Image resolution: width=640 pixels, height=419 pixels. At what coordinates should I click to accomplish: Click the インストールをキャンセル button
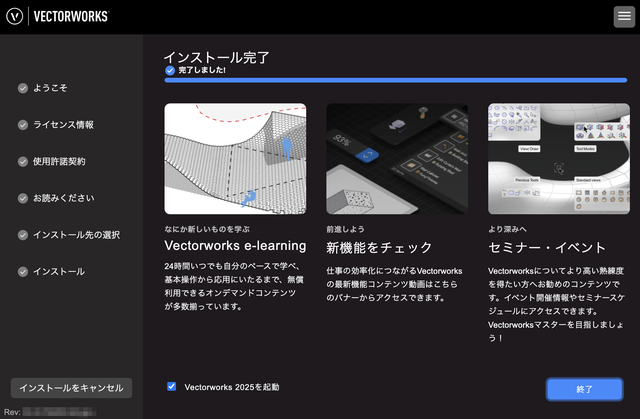click(71, 388)
